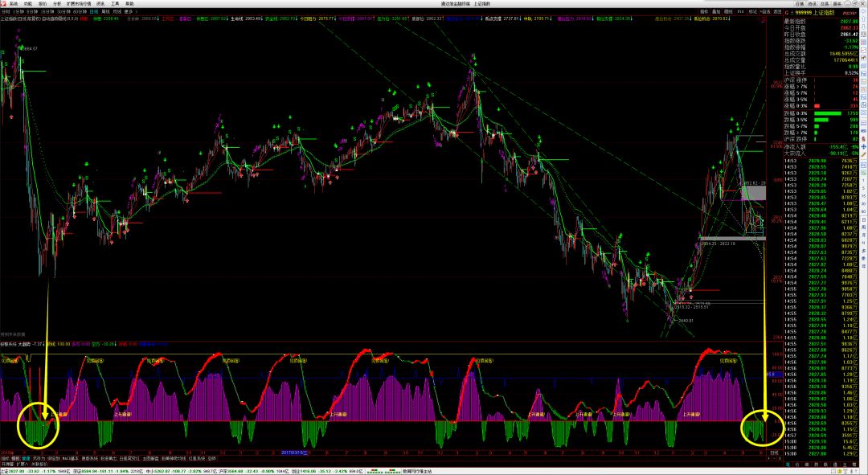The width and height of the screenshot is (868, 475).
Task: Switch chart period to 分时
Action: click(x=6, y=11)
